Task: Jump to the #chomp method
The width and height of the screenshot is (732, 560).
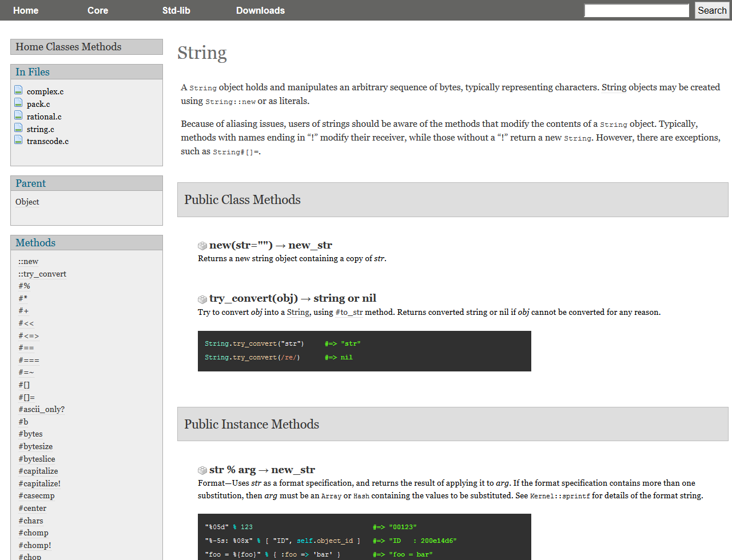Action: click(x=33, y=533)
